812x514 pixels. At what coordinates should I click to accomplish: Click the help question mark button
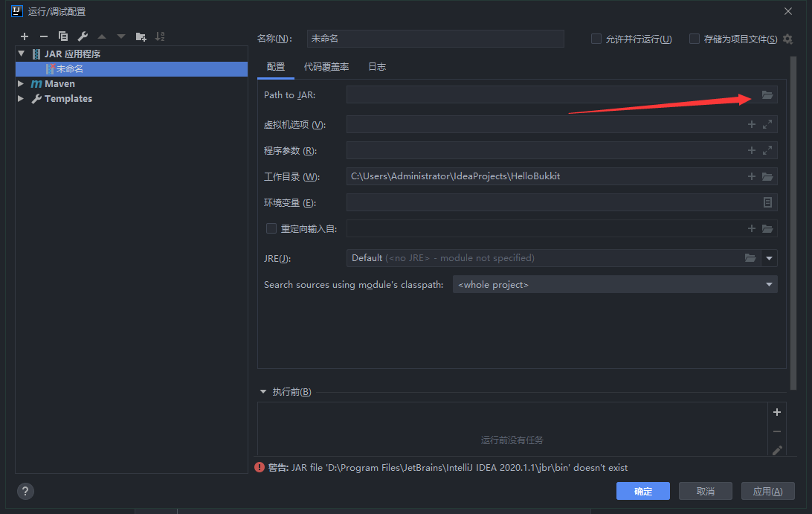[25, 491]
